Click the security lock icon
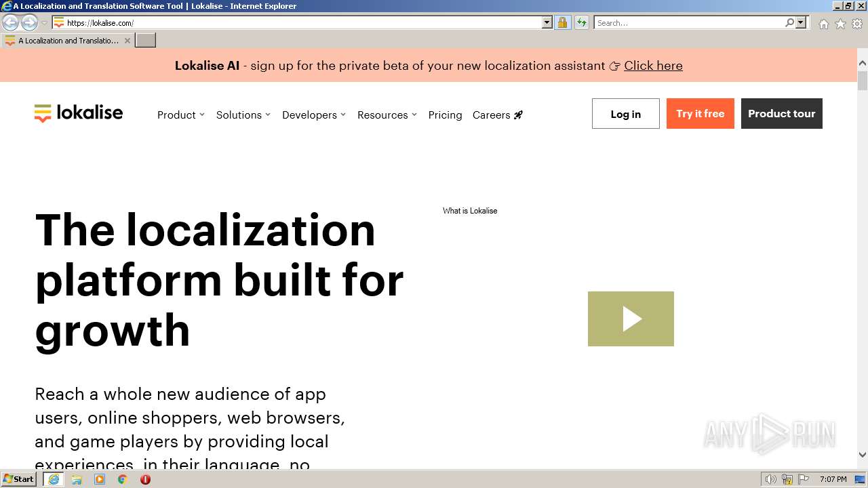The height and width of the screenshot is (488, 868). tap(562, 23)
